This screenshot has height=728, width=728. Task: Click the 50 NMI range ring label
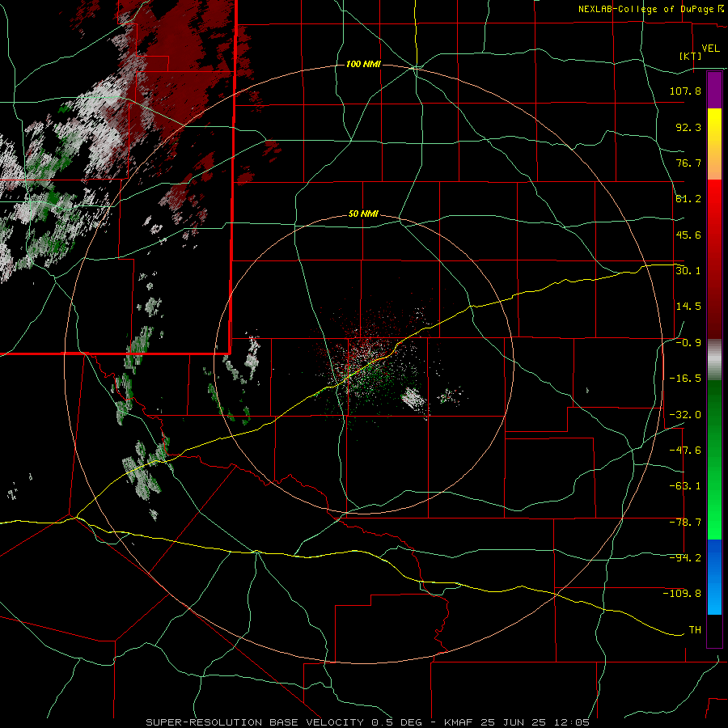(x=363, y=214)
